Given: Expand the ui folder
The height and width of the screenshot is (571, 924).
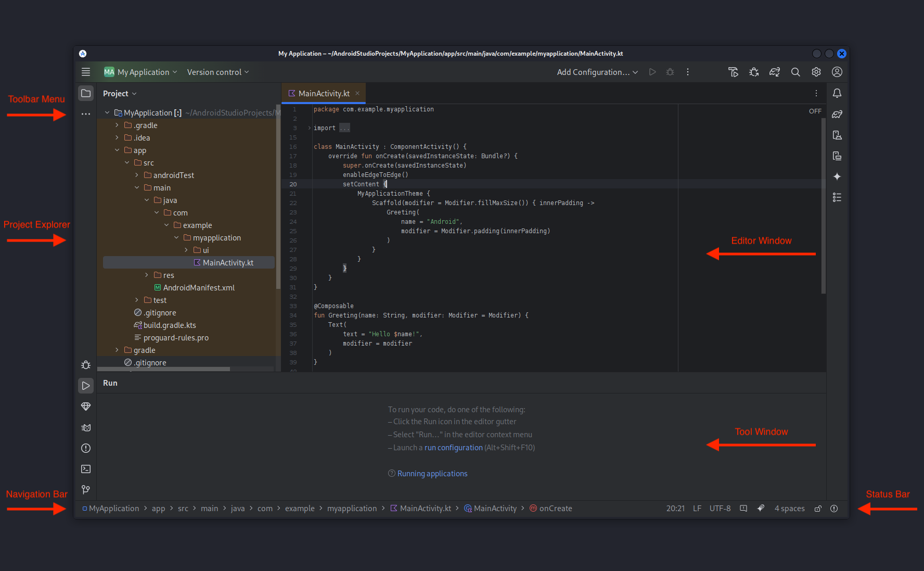Looking at the screenshot, I should tap(186, 250).
